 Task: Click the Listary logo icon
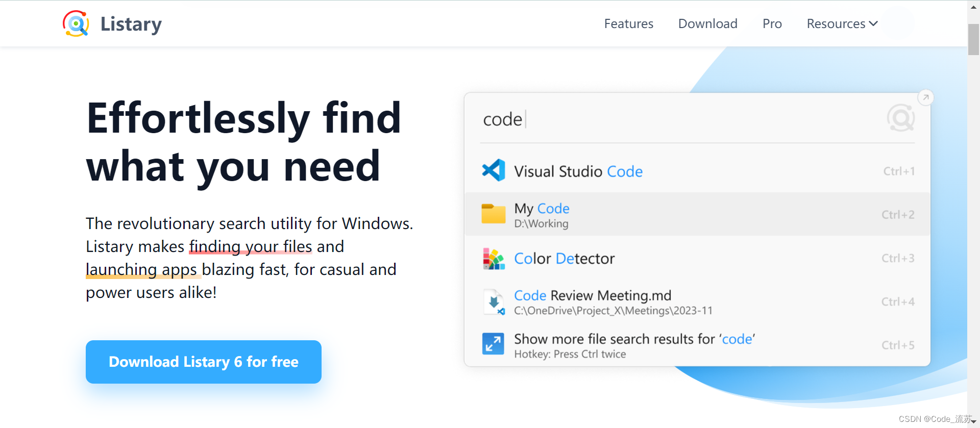pos(76,23)
